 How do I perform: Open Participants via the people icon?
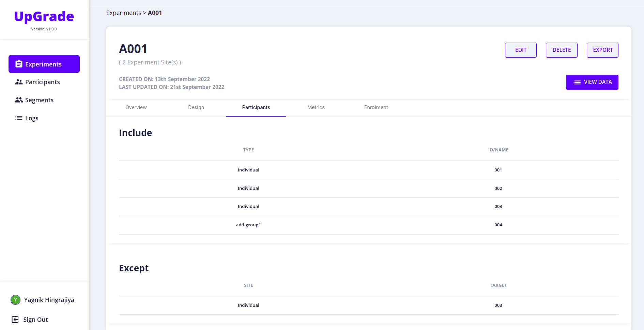pyautogui.click(x=19, y=82)
